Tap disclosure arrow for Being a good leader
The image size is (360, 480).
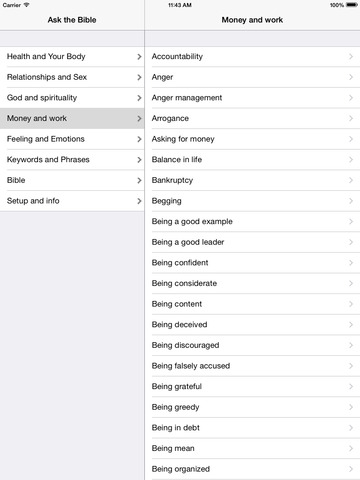click(351, 242)
